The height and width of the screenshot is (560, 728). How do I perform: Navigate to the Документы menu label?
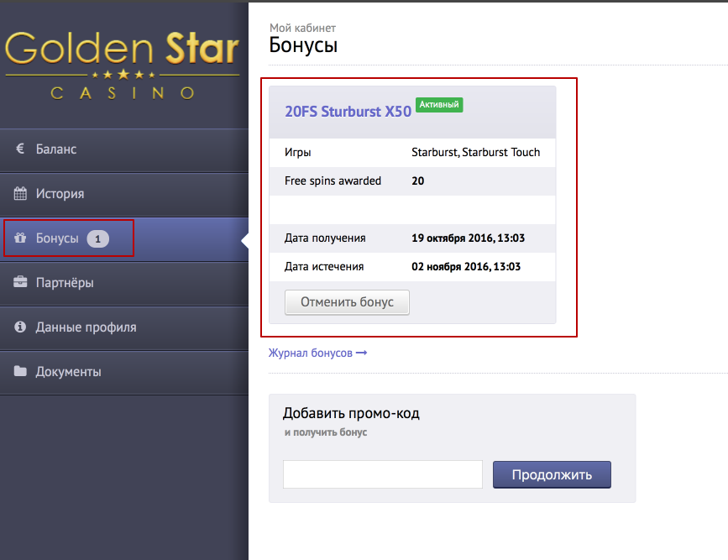pos(68,371)
